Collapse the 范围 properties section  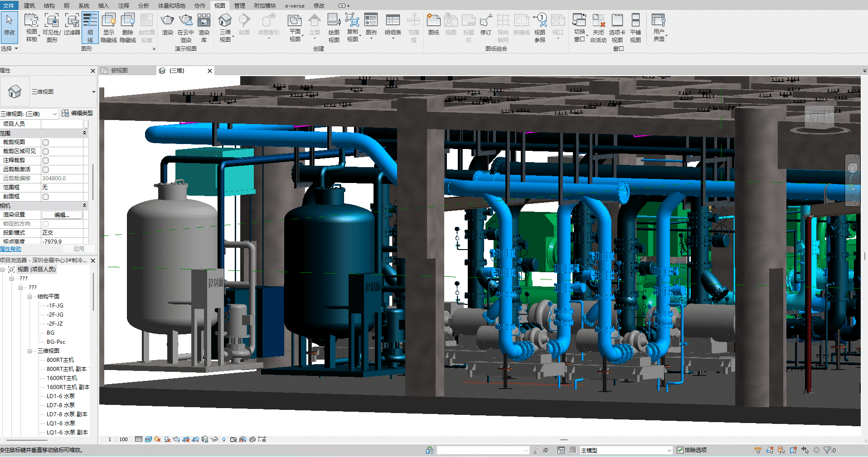click(84, 133)
